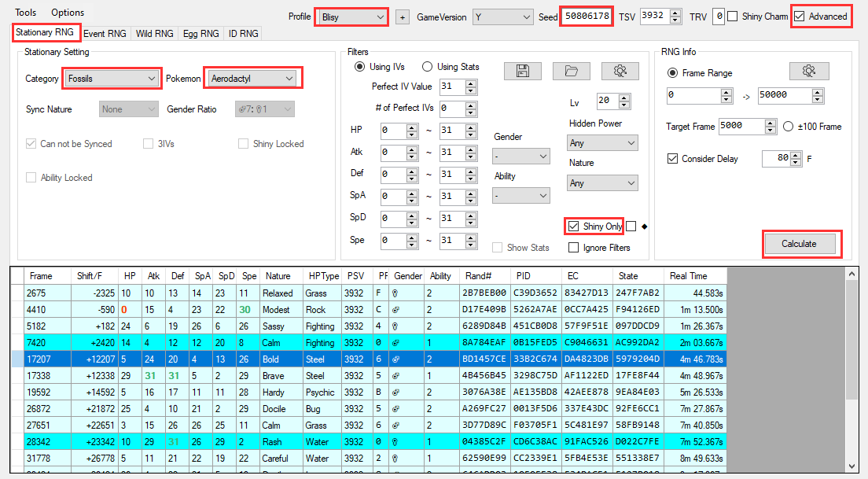Click the results vertical scrollbar thumb
The image size is (868, 479).
[x=852, y=339]
